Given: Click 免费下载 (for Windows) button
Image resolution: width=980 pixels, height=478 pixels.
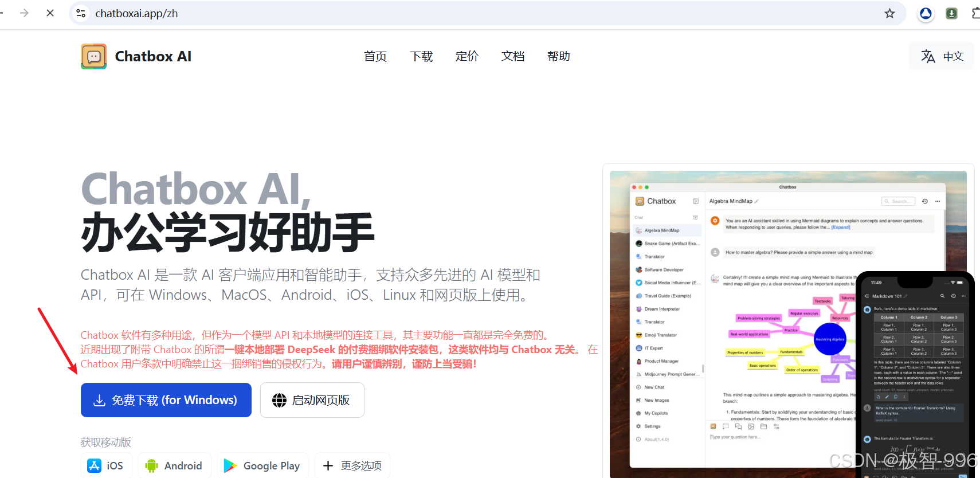Looking at the screenshot, I should pyautogui.click(x=166, y=400).
